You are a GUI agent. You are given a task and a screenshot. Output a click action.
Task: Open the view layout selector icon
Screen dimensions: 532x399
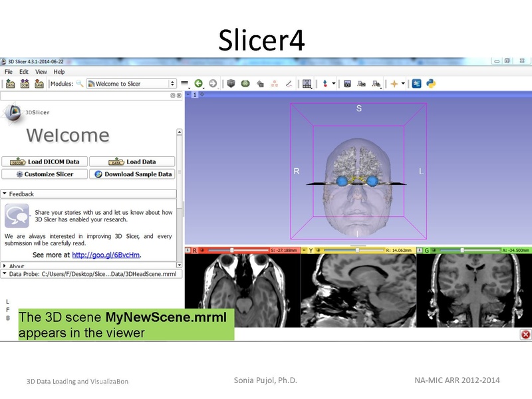(307, 84)
